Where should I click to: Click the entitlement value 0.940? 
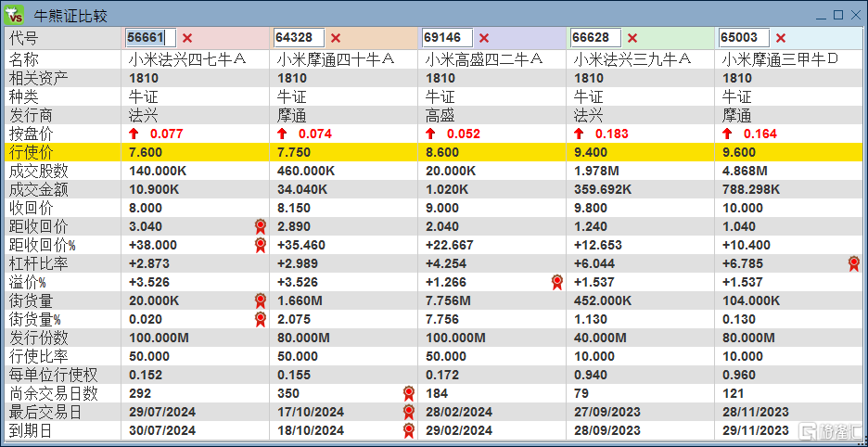(x=591, y=375)
